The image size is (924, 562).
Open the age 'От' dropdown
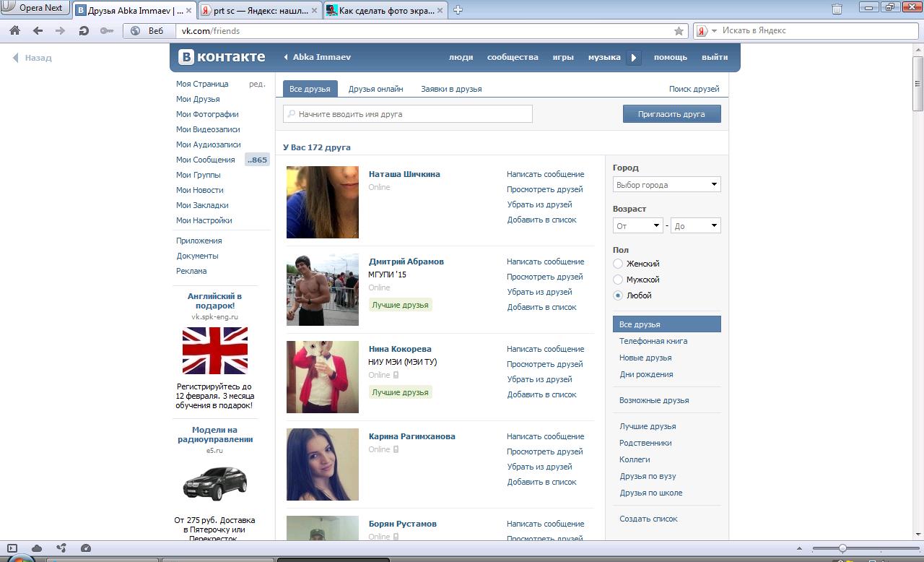(637, 226)
